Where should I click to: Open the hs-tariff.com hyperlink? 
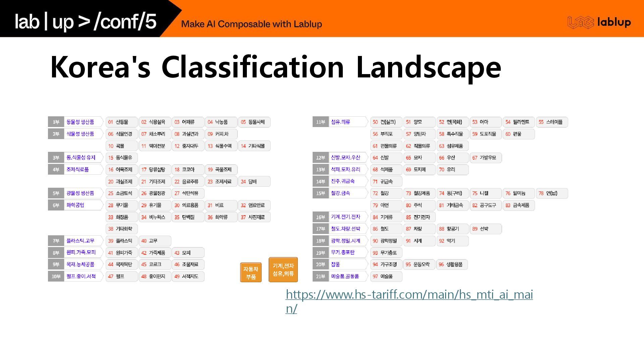click(x=409, y=295)
